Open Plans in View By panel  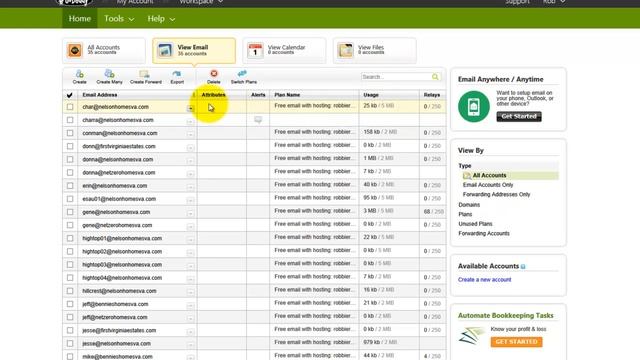click(x=465, y=214)
